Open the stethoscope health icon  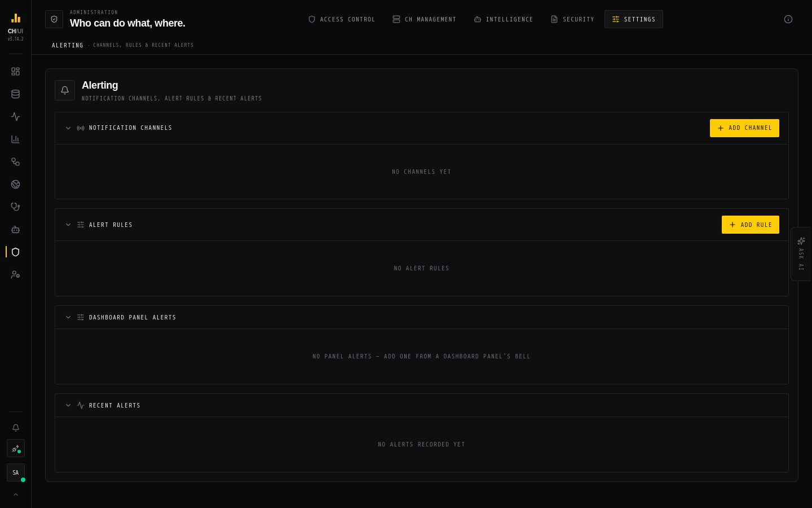coord(15,207)
